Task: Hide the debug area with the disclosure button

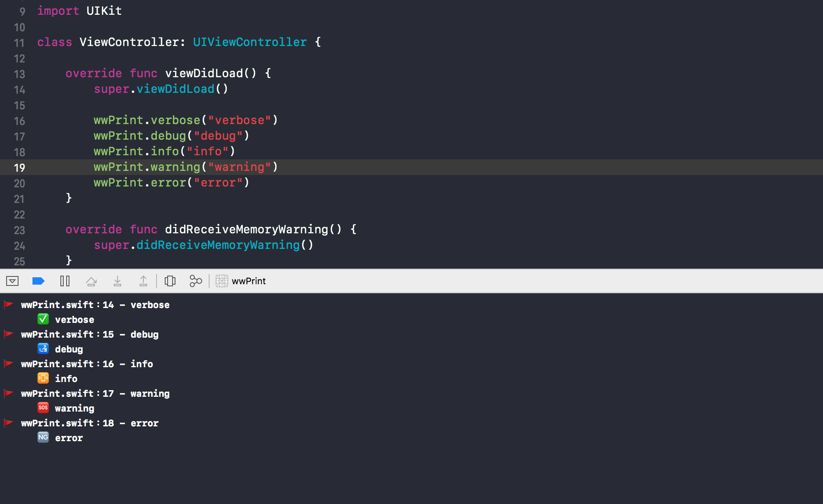Action: (12, 281)
